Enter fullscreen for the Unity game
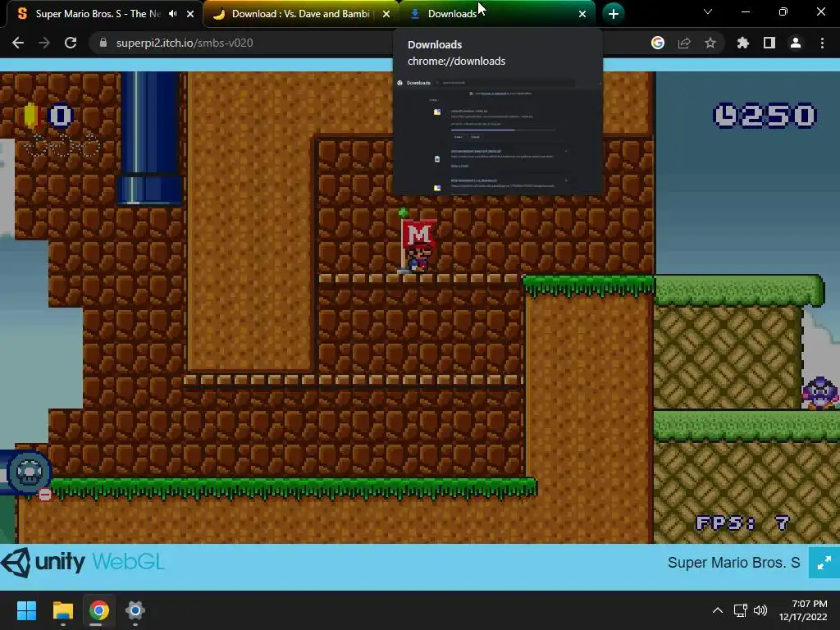 [x=824, y=563]
